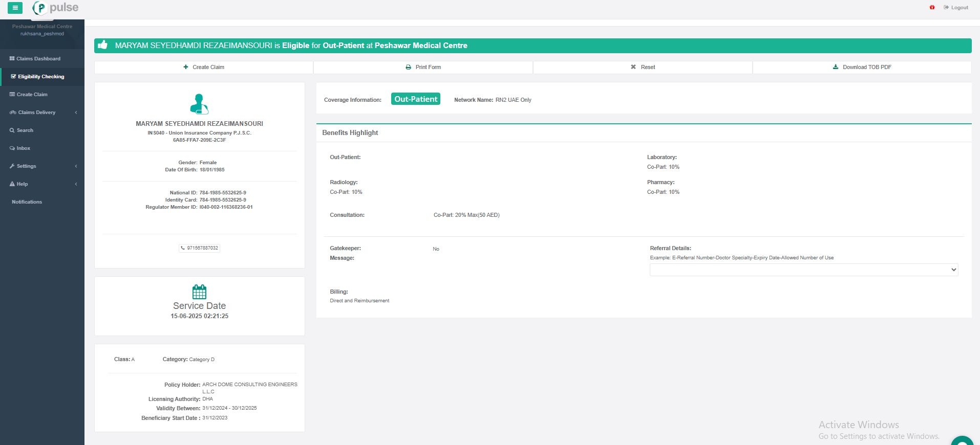Viewport: 980px width, 445px height.
Task: Click the Create Claim toolbar button
Action: point(204,67)
